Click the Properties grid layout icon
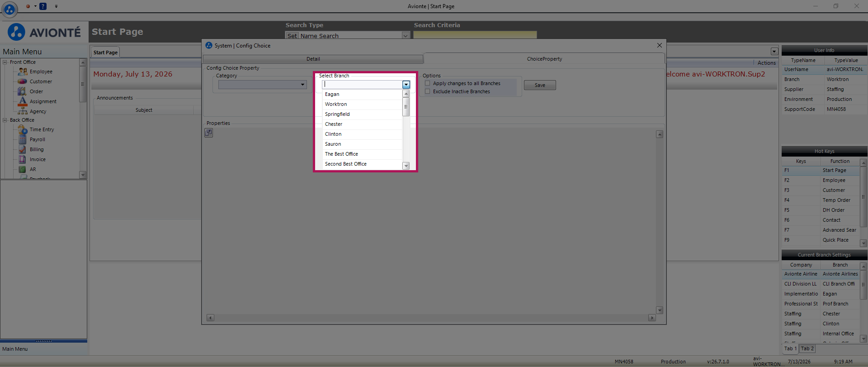 click(208, 133)
